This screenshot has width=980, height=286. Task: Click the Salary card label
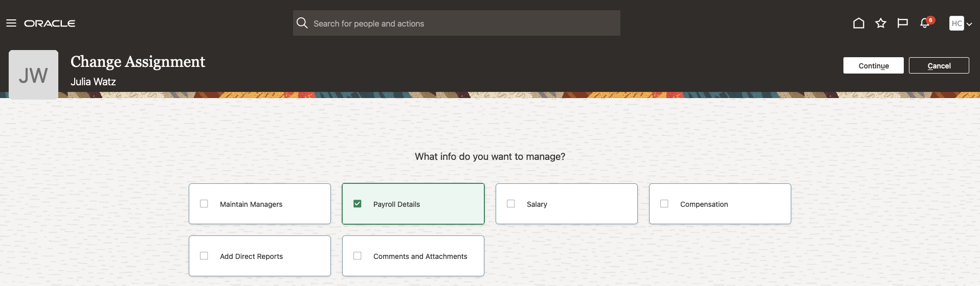tap(537, 204)
